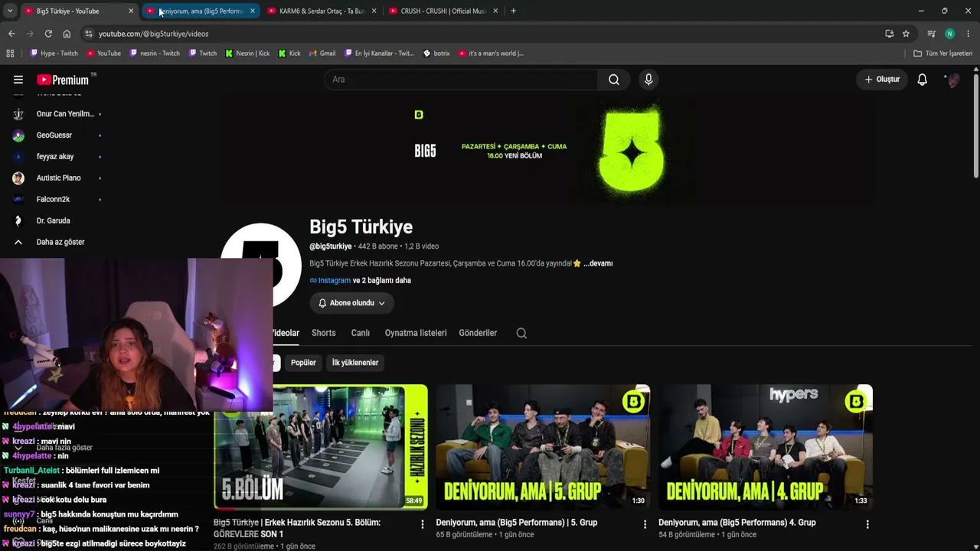Open the Tüm Yer İşaretleri bookmarks folder
The image size is (980, 551).
[x=943, y=54]
